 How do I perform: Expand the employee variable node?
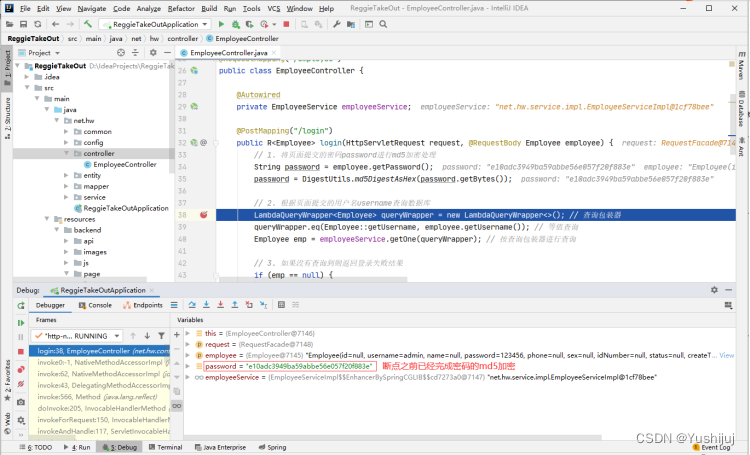[x=188, y=355]
